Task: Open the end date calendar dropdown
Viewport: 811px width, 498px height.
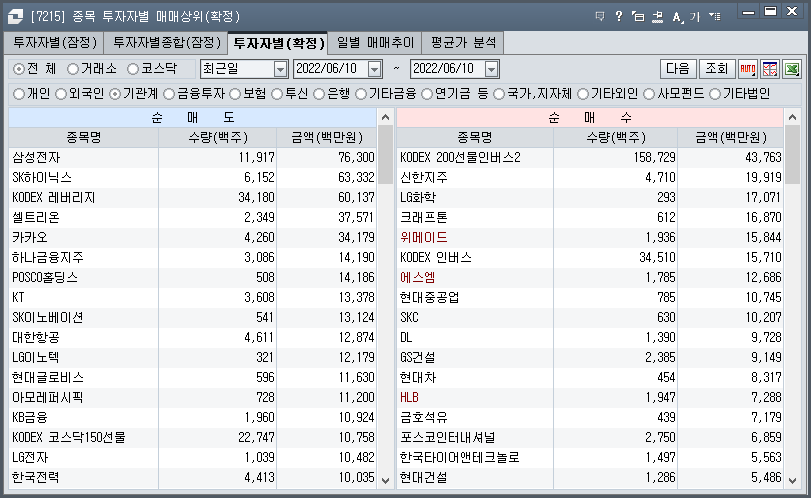Action: tap(491, 69)
